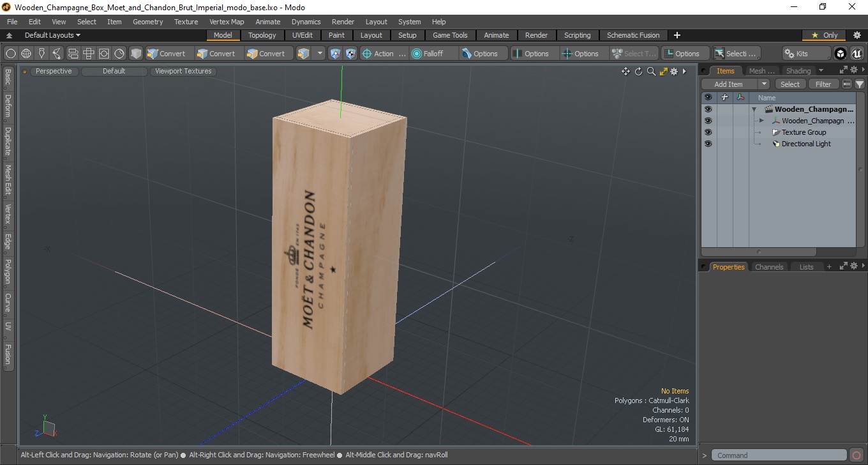Open the layout settings gear at top right
The height and width of the screenshot is (465, 868).
point(857,35)
